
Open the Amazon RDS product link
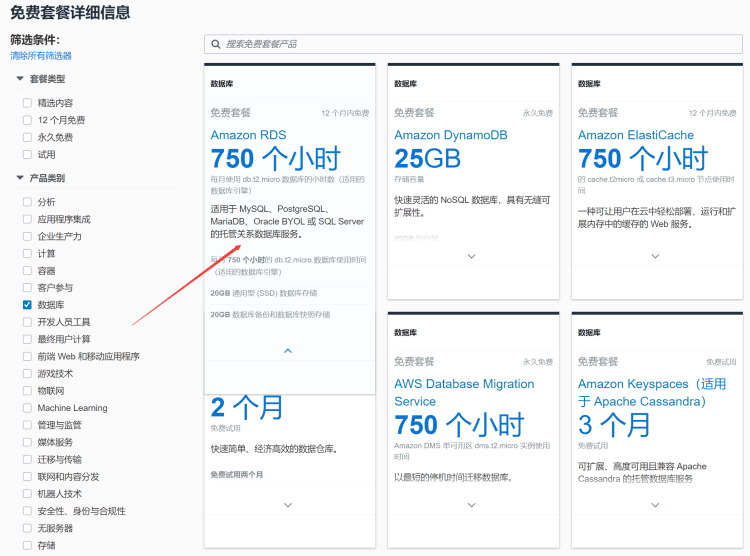click(248, 135)
